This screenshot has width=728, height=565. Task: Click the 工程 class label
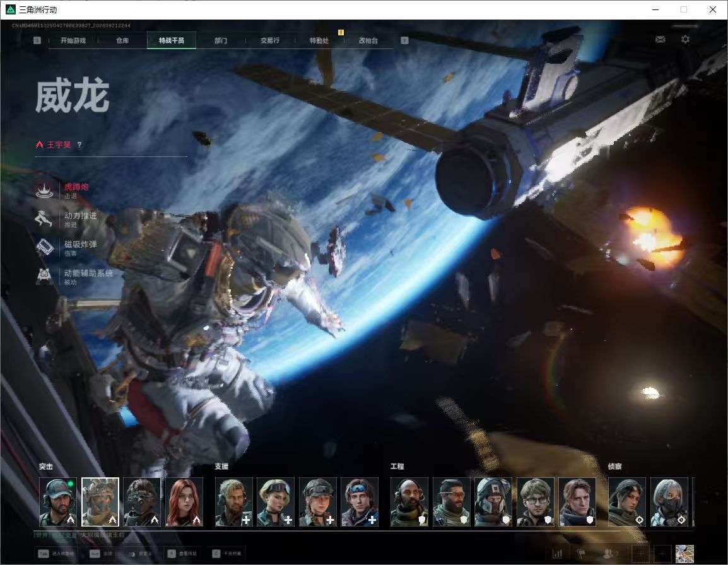coord(397,467)
